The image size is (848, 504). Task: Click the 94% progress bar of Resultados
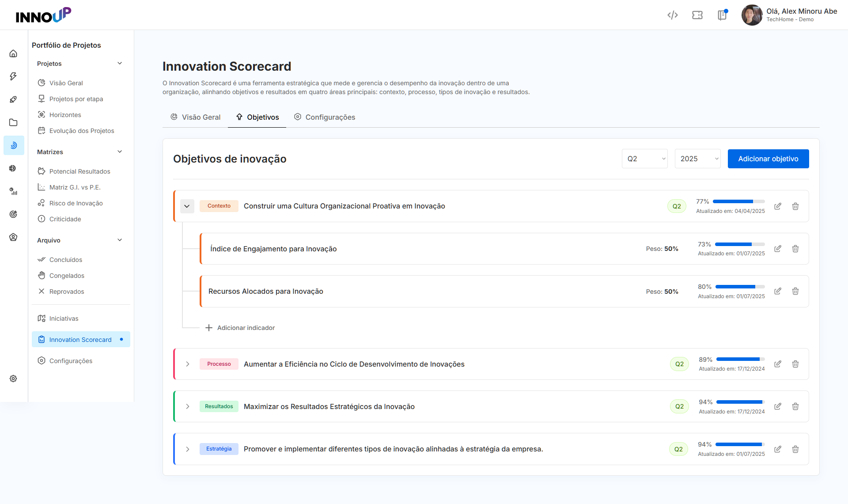(x=740, y=402)
